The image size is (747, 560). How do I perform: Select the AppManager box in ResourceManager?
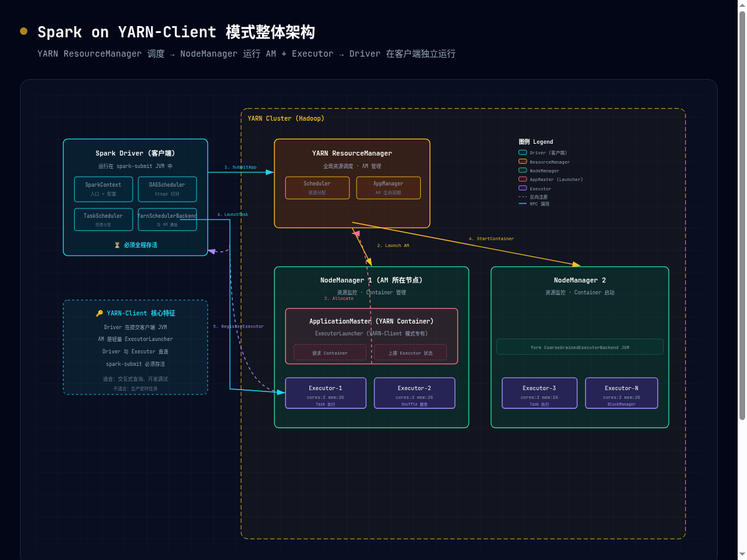coord(388,188)
